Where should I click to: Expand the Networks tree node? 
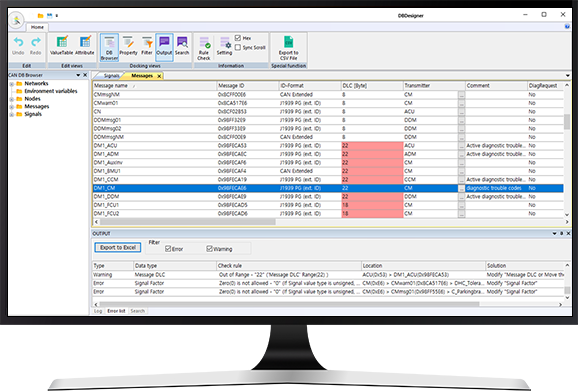[x=11, y=84]
